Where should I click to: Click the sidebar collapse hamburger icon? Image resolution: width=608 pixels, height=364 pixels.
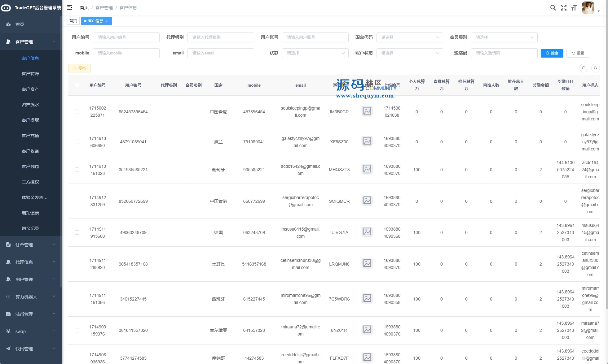(x=70, y=7)
